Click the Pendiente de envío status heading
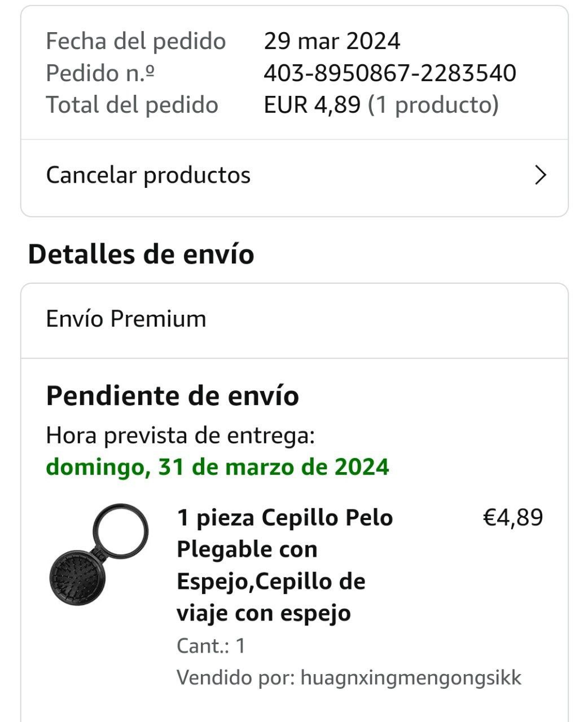 coord(172,395)
